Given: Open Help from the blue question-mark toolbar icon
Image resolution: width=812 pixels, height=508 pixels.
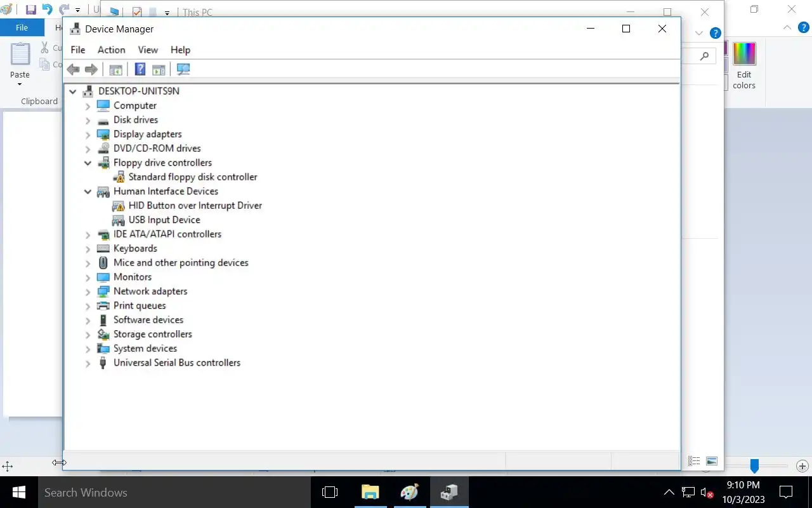Looking at the screenshot, I should [x=140, y=69].
